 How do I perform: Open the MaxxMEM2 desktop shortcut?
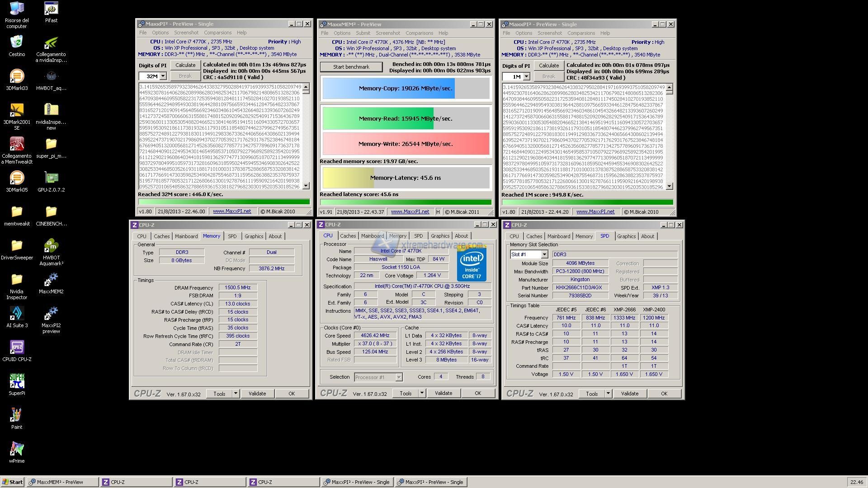51,280
